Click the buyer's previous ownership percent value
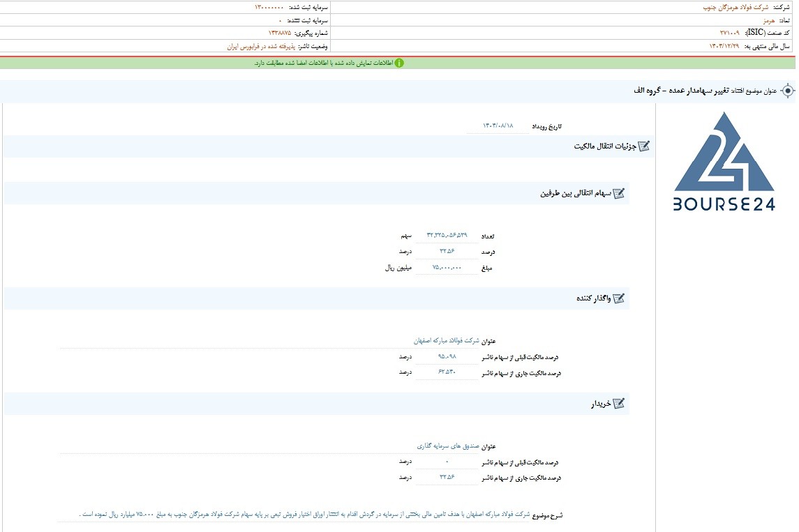The width and height of the screenshot is (799, 532). 447,462
